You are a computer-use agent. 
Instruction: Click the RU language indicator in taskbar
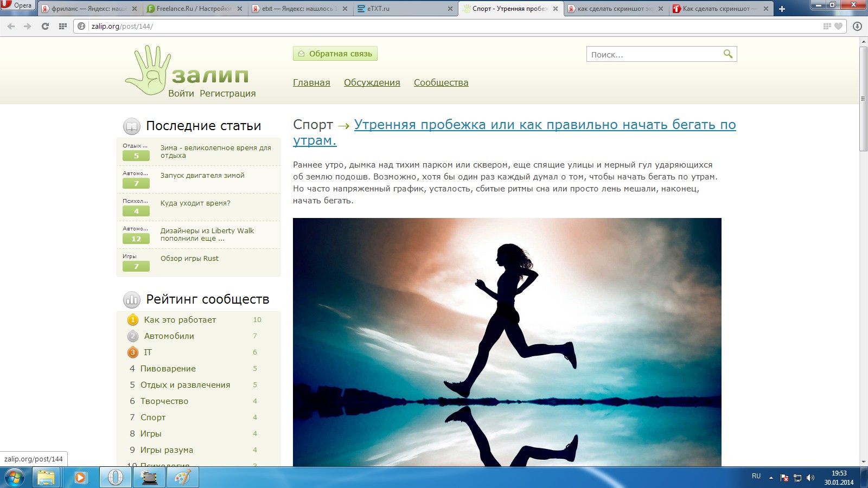point(756,476)
